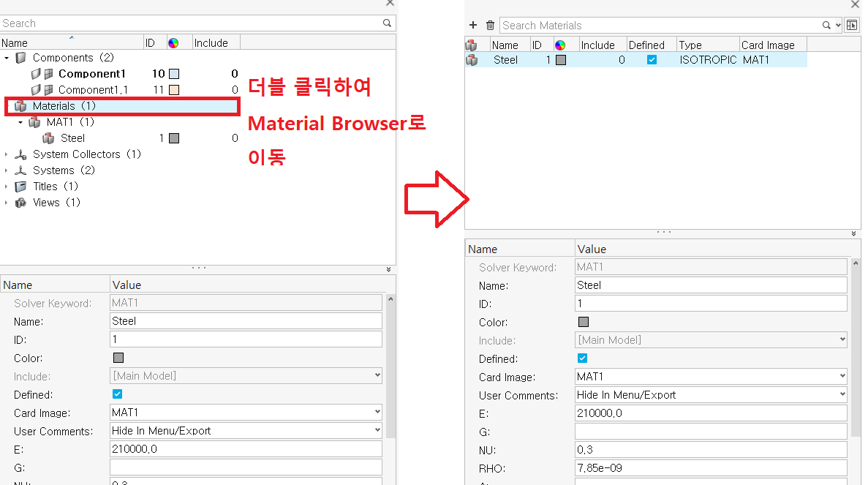Open Card Image dropdown in left editor
The height and width of the screenshot is (485, 868).
pyautogui.click(x=377, y=412)
